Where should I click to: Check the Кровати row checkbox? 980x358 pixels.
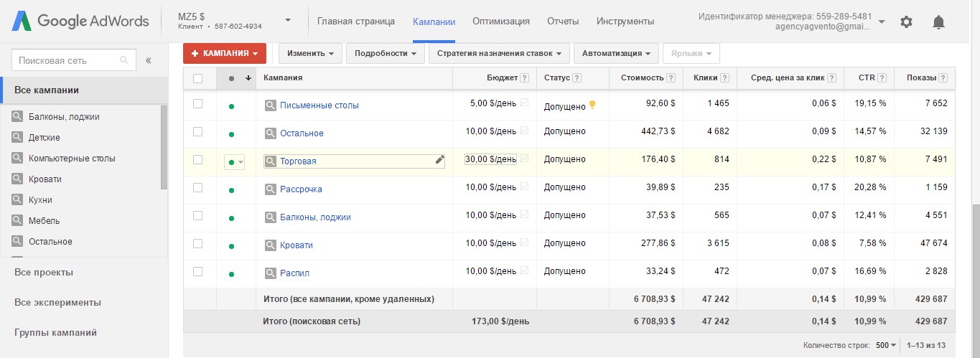click(197, 244)
